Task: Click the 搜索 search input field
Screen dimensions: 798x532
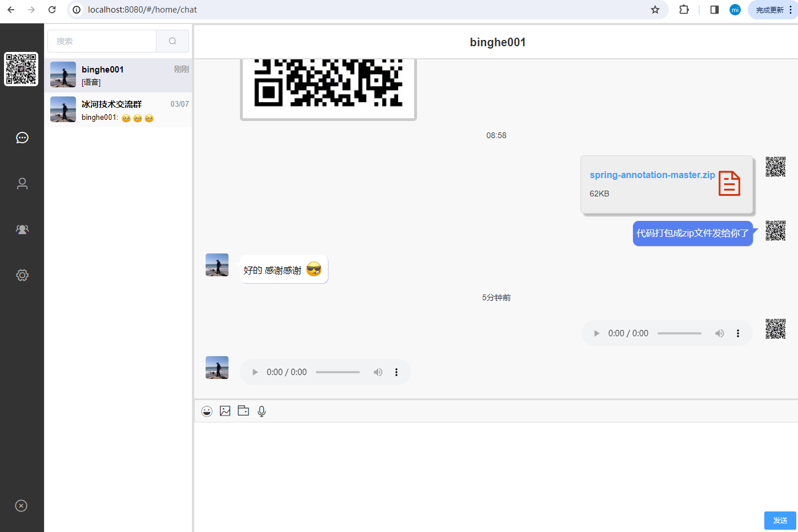Action: tap(102, 41)
